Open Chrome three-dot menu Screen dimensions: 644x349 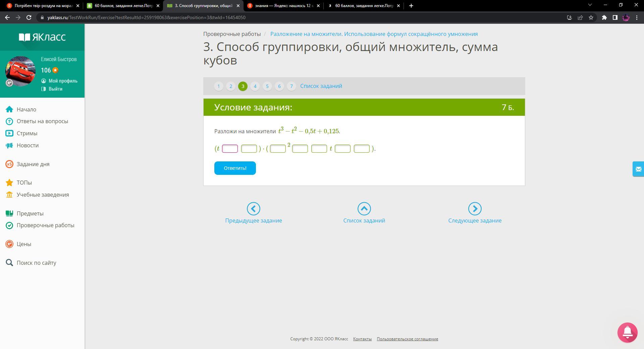point(637,17)
